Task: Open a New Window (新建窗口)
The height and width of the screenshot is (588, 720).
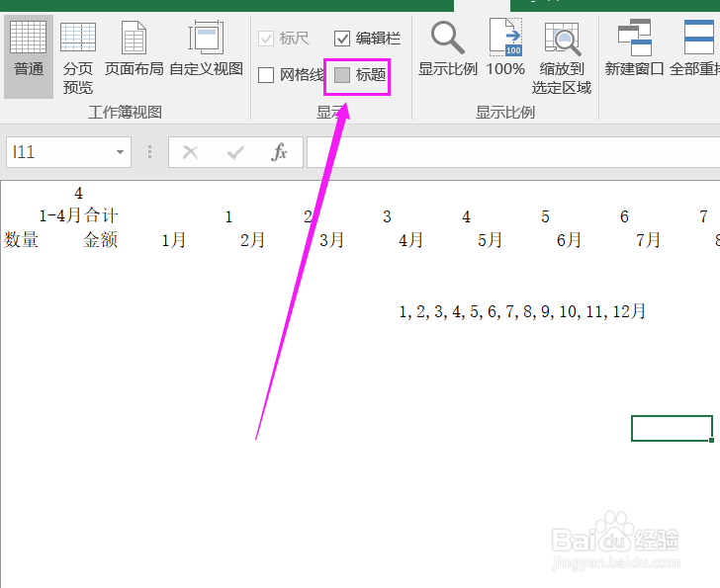Action: pyautogui.click(x=634, y=48)
